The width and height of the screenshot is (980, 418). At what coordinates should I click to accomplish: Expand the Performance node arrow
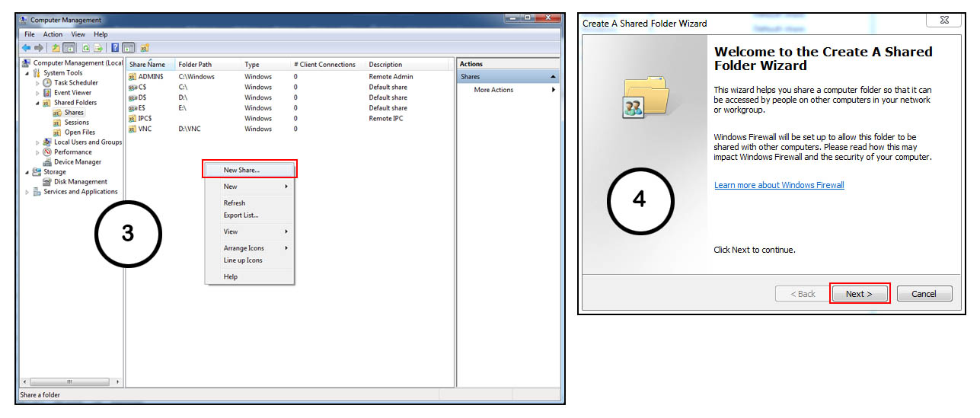click(37, 152)
